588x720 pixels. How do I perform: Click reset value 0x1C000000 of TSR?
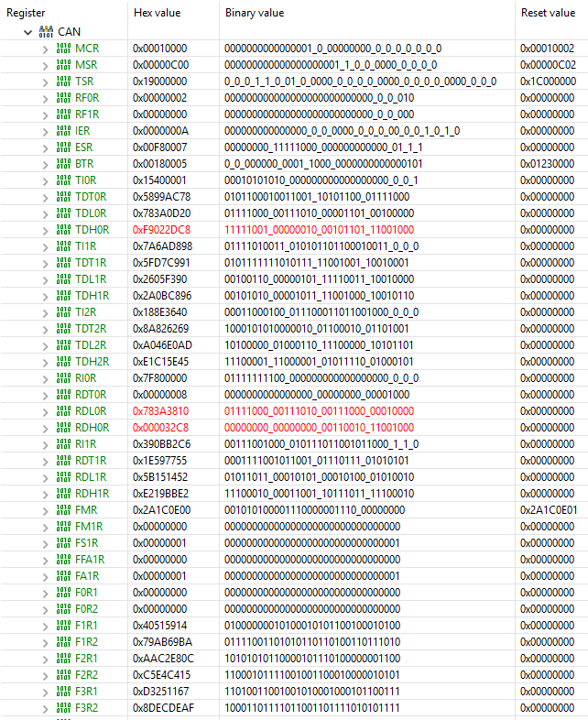coord(548,82)
